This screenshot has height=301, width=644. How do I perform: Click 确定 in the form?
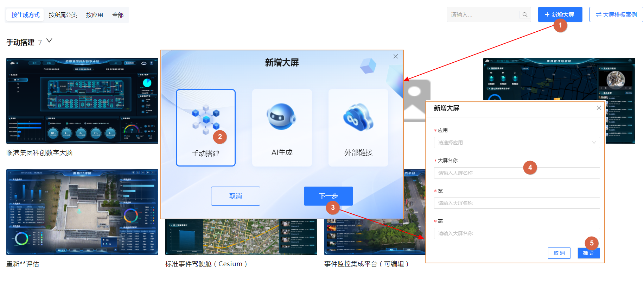coord(588,253)
